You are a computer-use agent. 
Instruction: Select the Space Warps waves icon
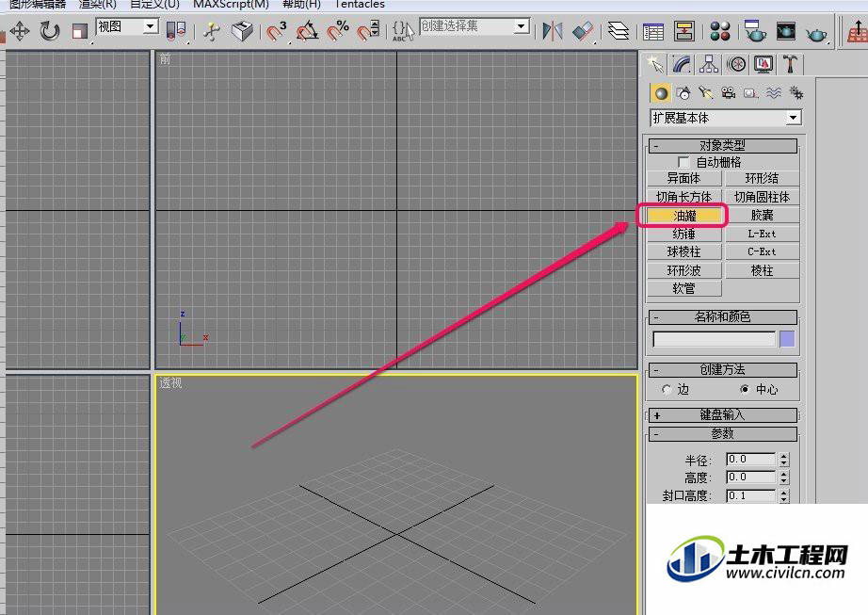[773, 93]
